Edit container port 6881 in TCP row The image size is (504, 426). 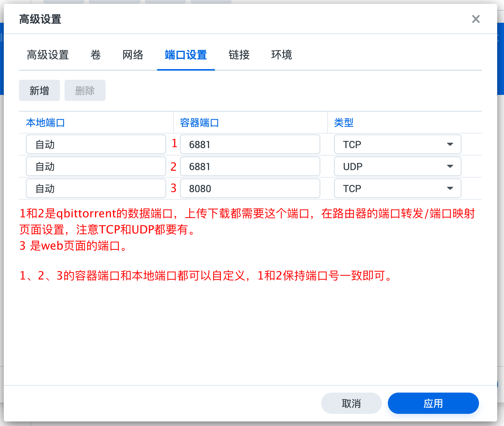250,144
